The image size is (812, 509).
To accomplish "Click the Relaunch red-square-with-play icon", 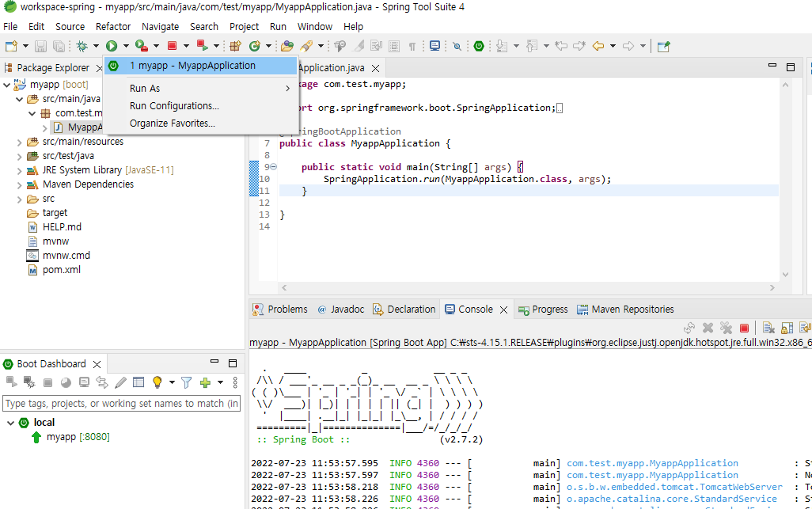I will click(203, 46).
